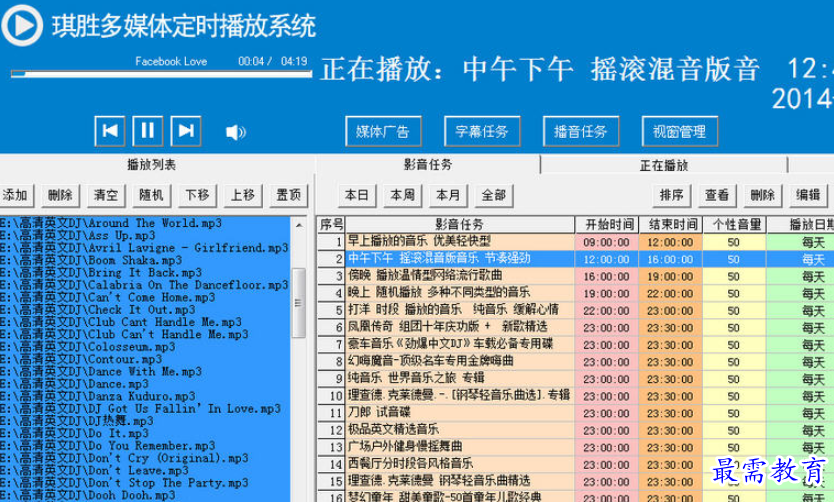This screenshot has height=502, width=834.
Task: Click the 个性音量 column header
Action: click(x=735, y=224)
